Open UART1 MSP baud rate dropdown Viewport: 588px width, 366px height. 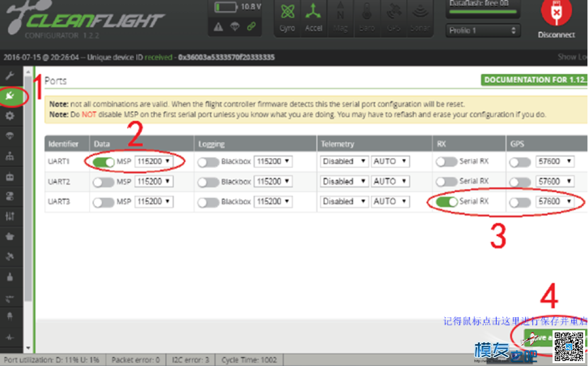pos(154,161)
